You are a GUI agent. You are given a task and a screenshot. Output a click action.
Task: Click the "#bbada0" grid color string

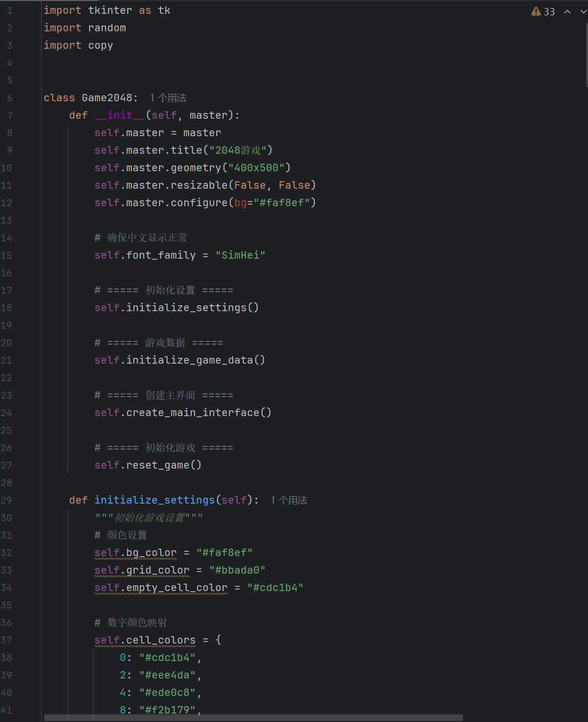click(x=237, y=570)
